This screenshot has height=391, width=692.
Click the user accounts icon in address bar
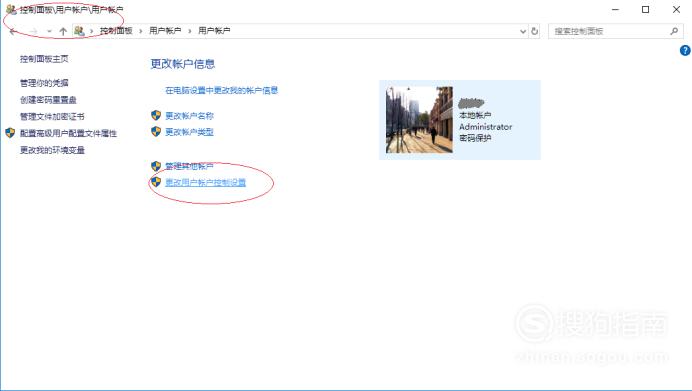pos(79,31)
